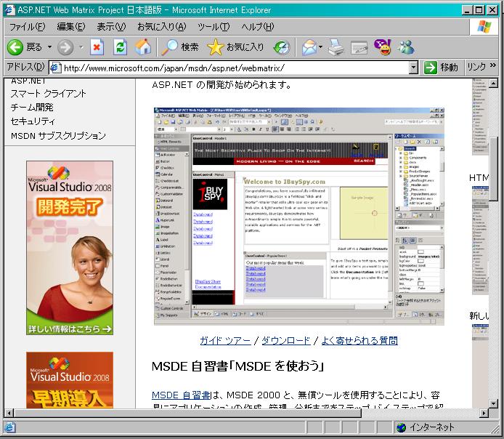Click the 移動 (Go) button
The width and height of the screenshot is (504, 439).
(441, 68)
